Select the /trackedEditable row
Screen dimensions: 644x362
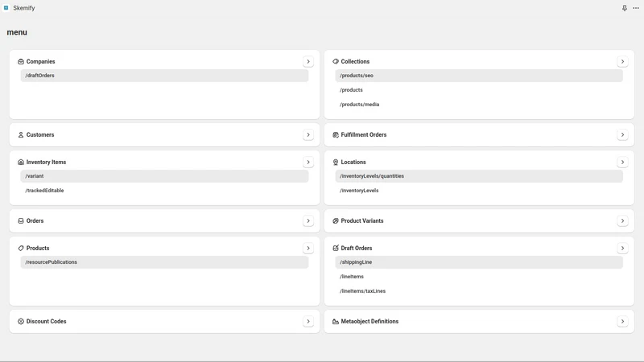coord(164,191)
